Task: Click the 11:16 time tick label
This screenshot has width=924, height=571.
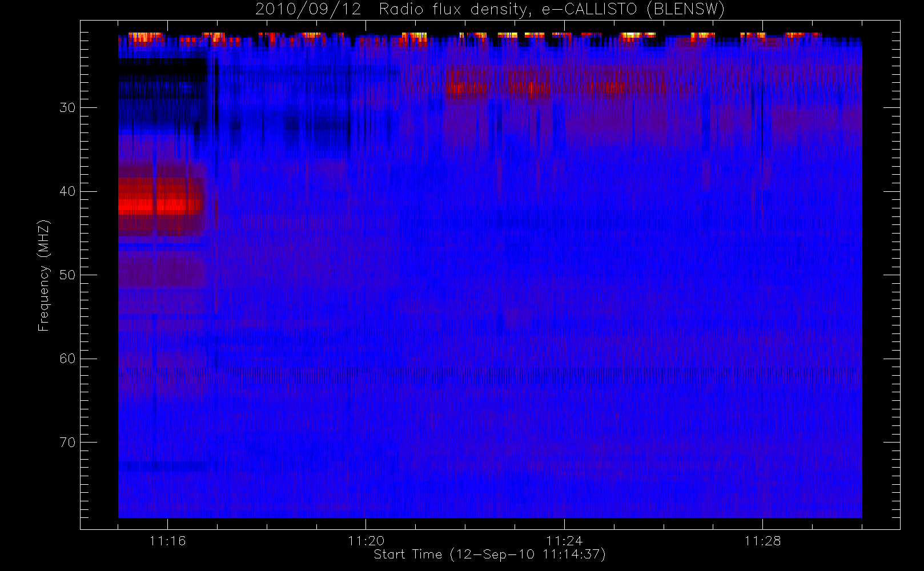Action: click(167, 541)
